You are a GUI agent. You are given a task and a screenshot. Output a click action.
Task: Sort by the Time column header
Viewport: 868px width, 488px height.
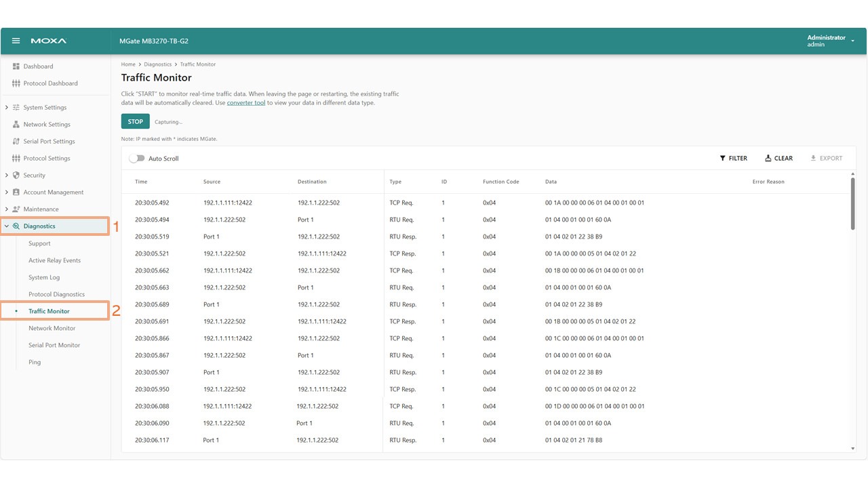tap(141, 182)
